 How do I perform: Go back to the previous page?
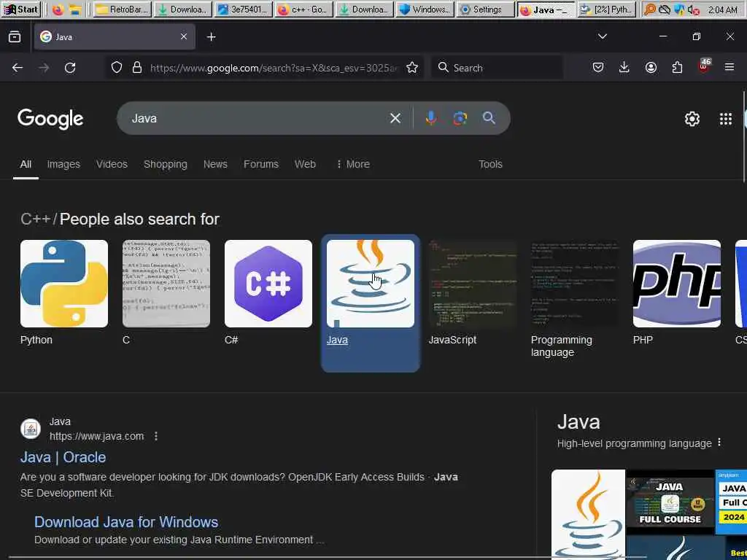tap(18, 68)
